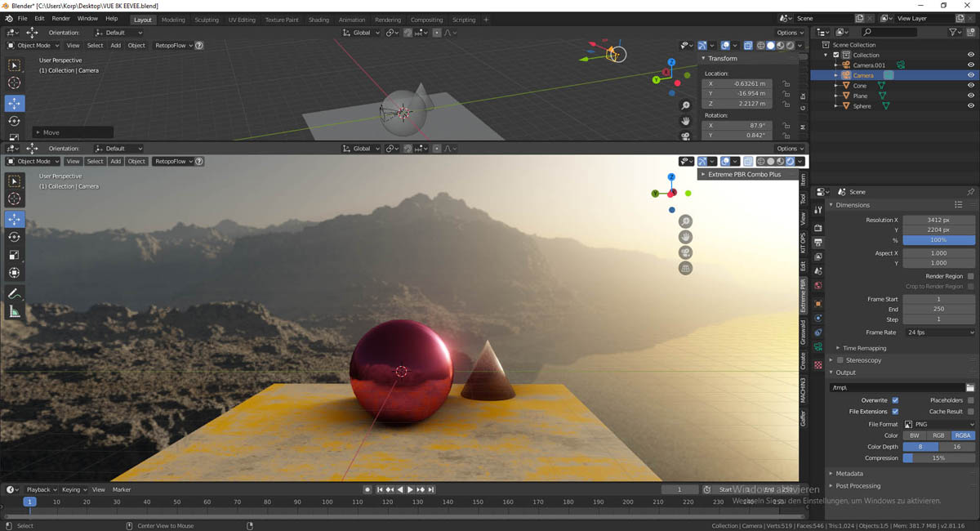Toggle visibility of Camera.001
The image size is (980, 531).
[971, 65]
